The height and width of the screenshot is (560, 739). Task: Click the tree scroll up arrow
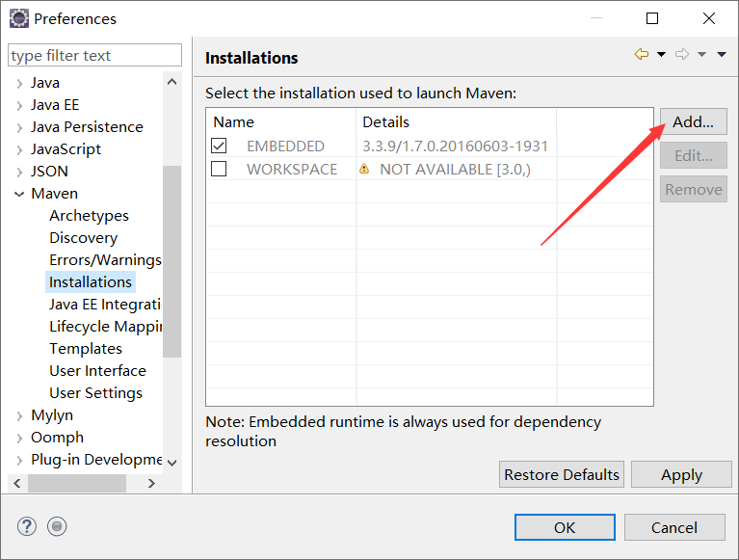pos(172,82)
